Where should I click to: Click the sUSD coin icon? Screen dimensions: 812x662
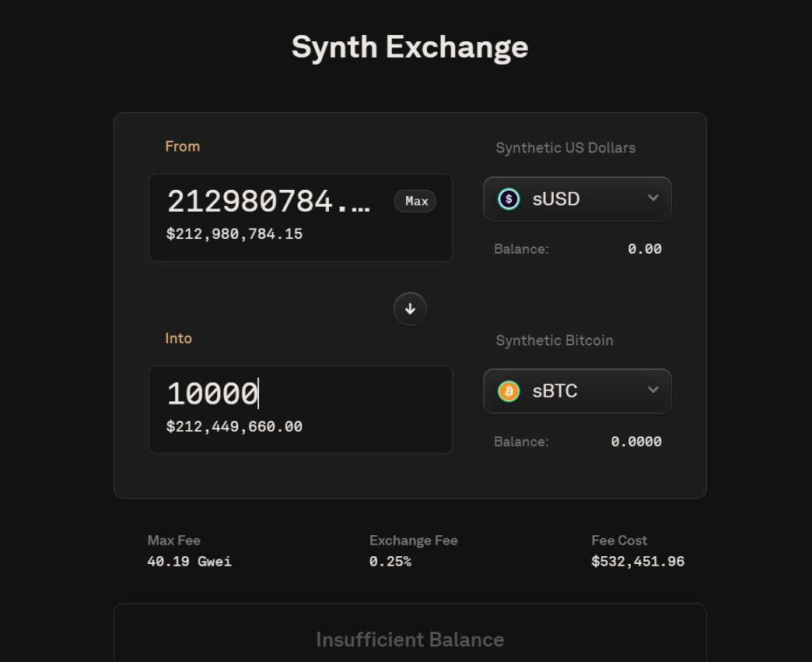point(509,199)
